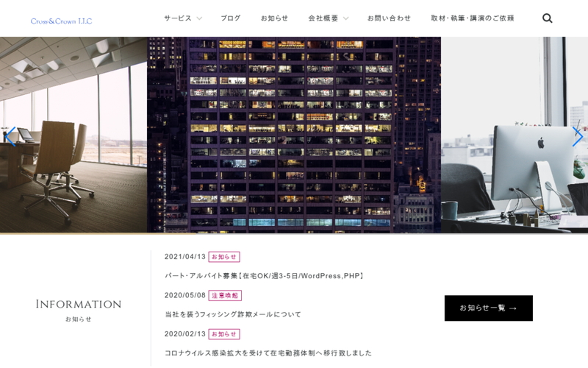Click the お知らせ一覧 → button
This screenshot has height=368, width=588.
488,308
